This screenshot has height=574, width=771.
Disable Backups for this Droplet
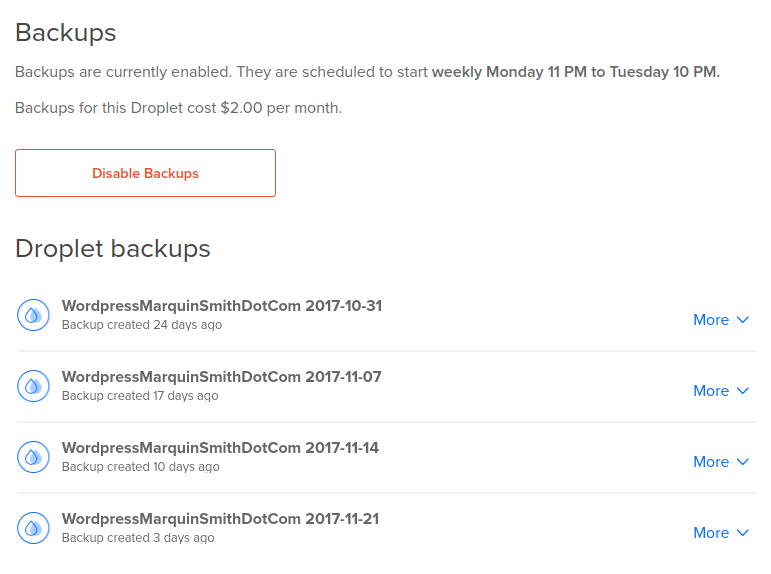tap(146, 173)
